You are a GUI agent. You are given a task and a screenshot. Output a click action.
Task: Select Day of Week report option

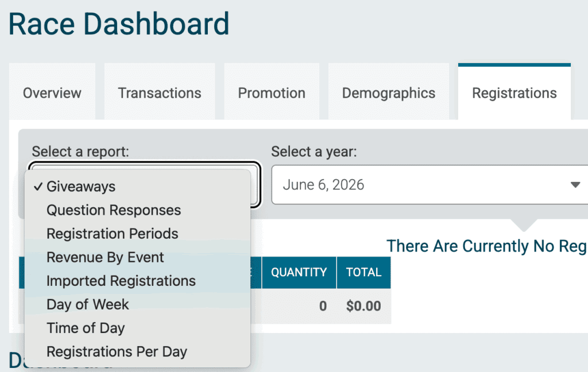(x=88, y=304)
